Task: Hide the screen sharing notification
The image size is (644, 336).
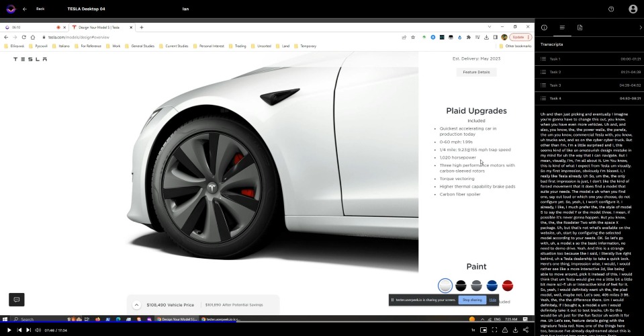Action: pyautogui.click(x=493, y=300)
